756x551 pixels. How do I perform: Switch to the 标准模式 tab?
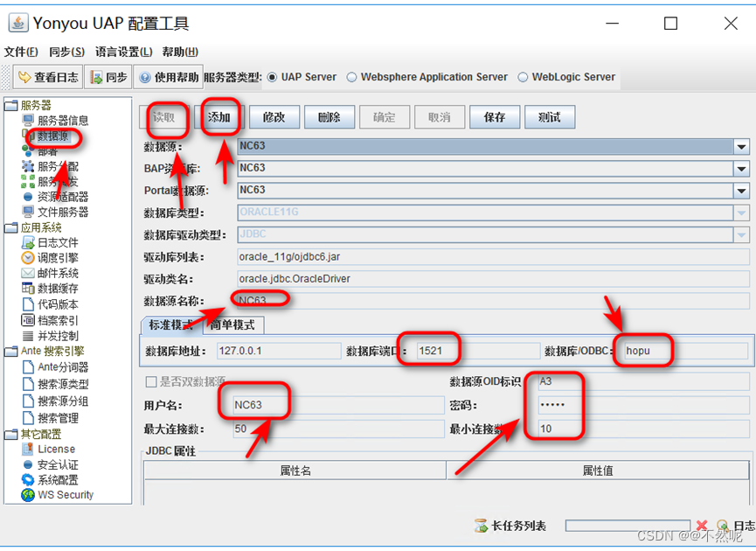171,324
